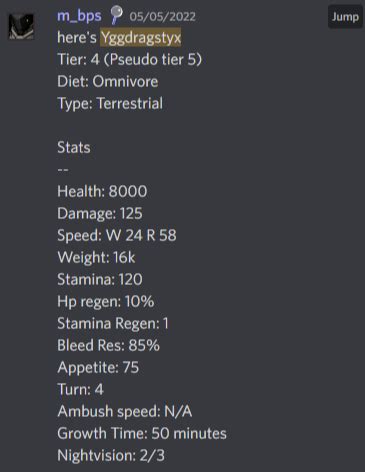Click the Health: 8000 line
The height and width of the screenshot is (472, 365).
point(102,191)
